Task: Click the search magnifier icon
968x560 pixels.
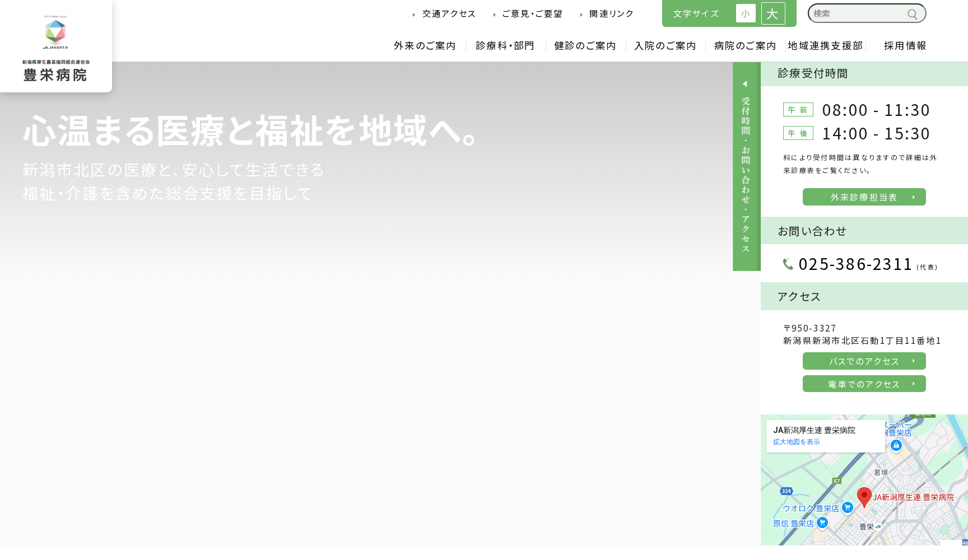Action: click(x=913, y=13)
